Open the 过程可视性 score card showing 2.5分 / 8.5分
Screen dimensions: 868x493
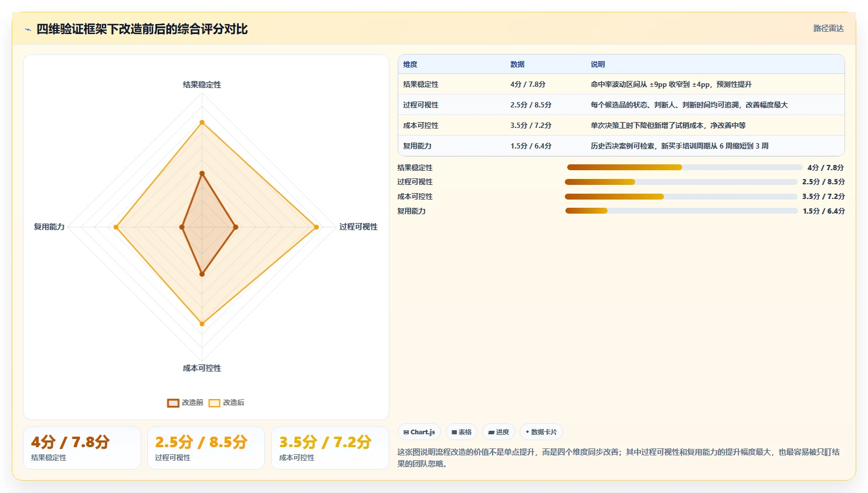[206, 448]
